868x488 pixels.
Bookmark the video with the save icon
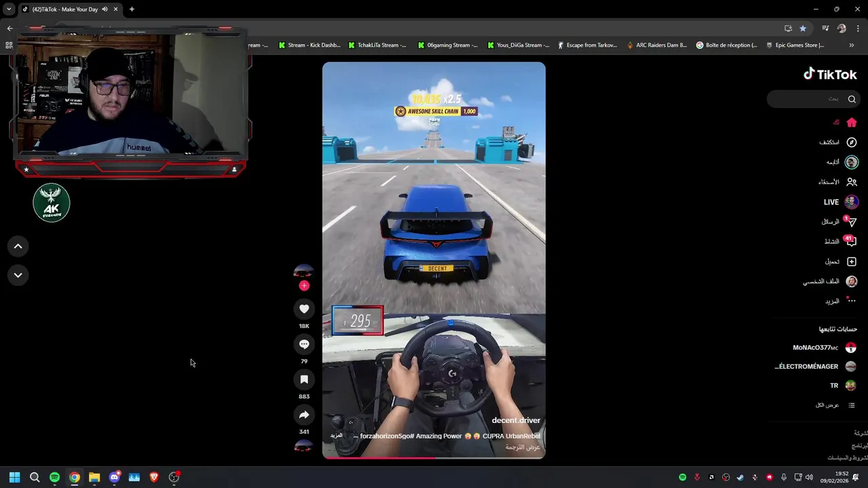click(304, 380)
